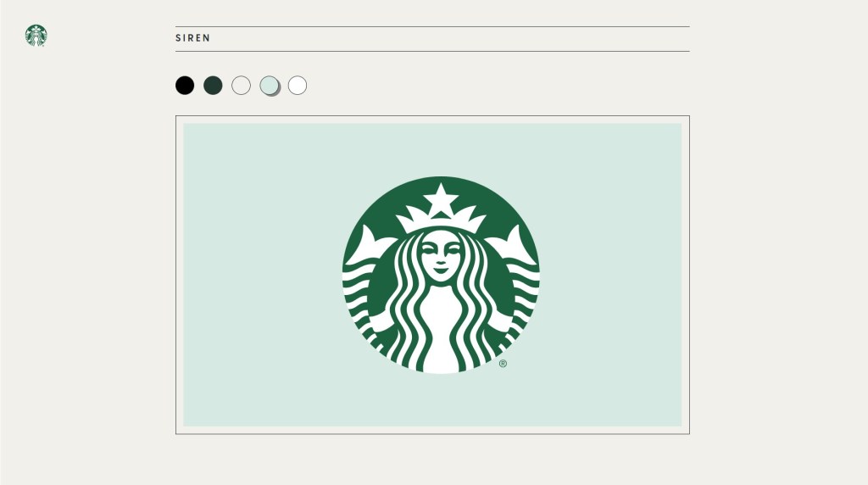
Task: Click the large Siren logo in the preview
Action: pos(441,275)
